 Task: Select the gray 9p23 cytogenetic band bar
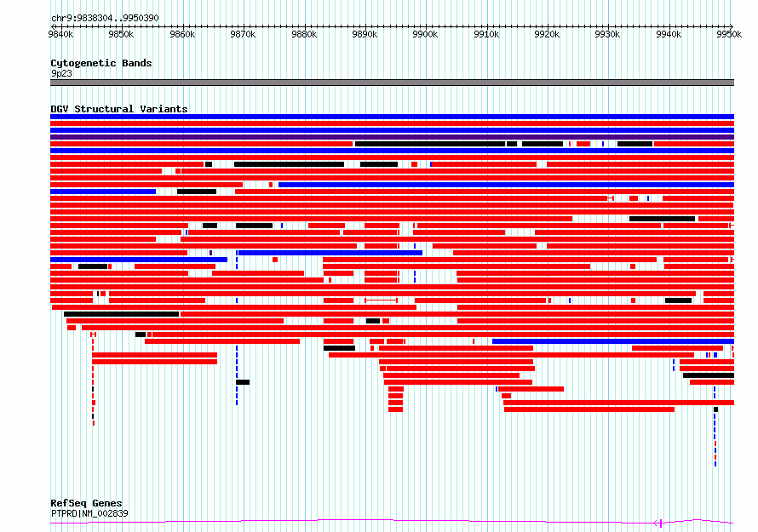click(392, 83)
